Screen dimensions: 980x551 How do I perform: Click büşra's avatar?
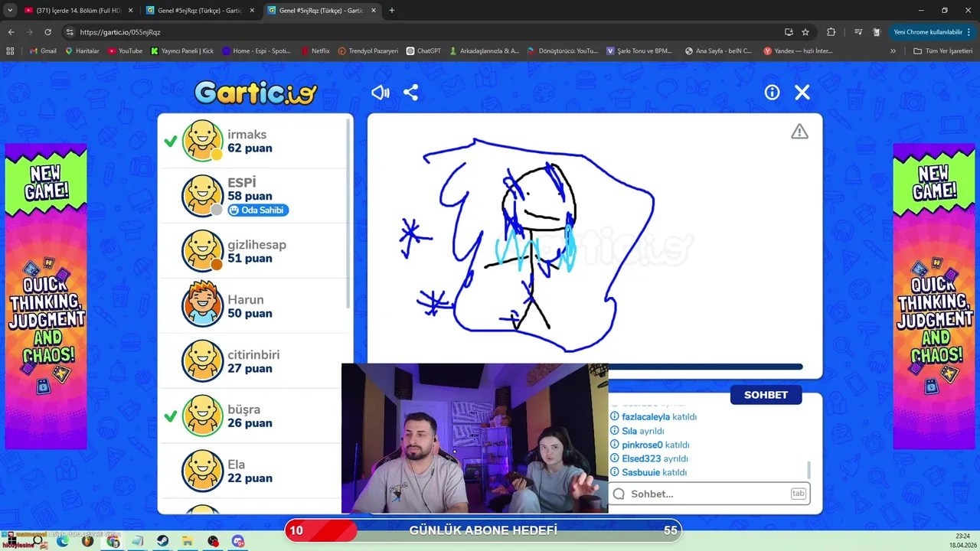coord(202,416)
